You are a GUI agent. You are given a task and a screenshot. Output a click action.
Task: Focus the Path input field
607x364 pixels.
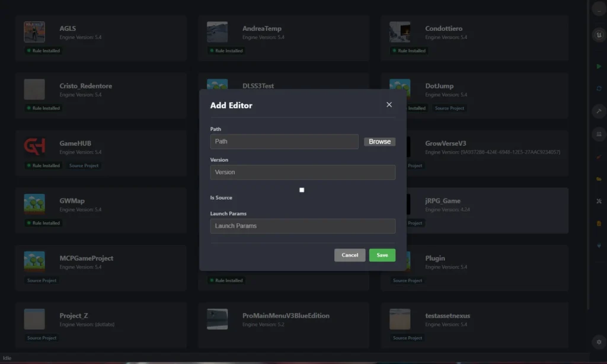pos(284,142)
